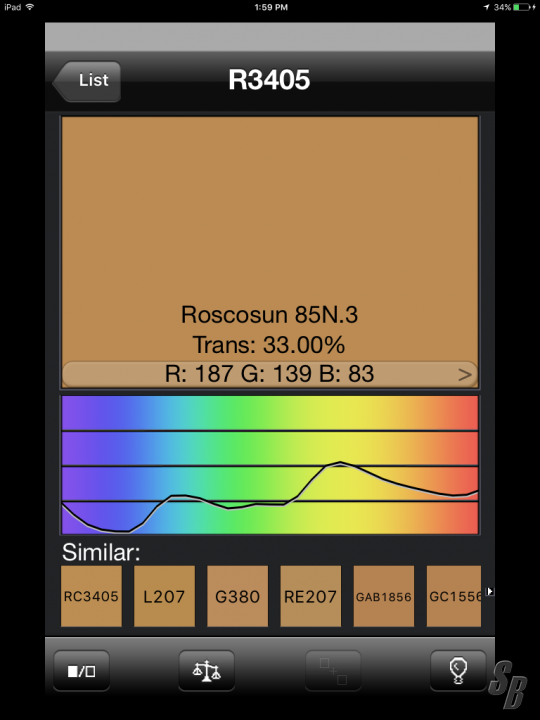The height and width of the screenshot is (720, 540).
Task: Tap the spectral transmission curve graph
Action: coord(270,465)
